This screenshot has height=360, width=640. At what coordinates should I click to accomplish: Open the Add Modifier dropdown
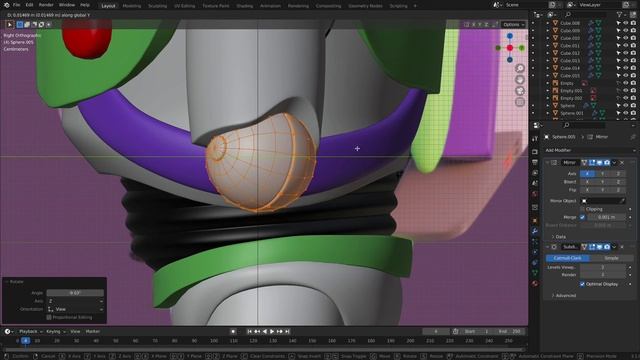click(590, 150)
